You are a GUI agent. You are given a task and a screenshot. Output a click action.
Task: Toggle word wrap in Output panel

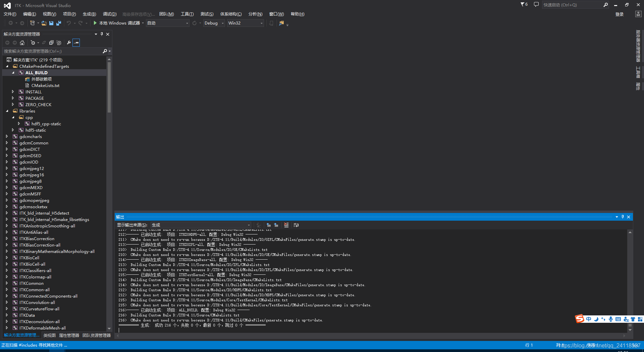tap(296, 225)
